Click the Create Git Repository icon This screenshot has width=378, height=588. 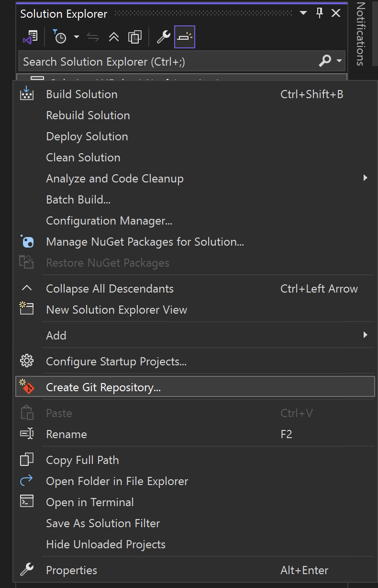click(27, 386)
